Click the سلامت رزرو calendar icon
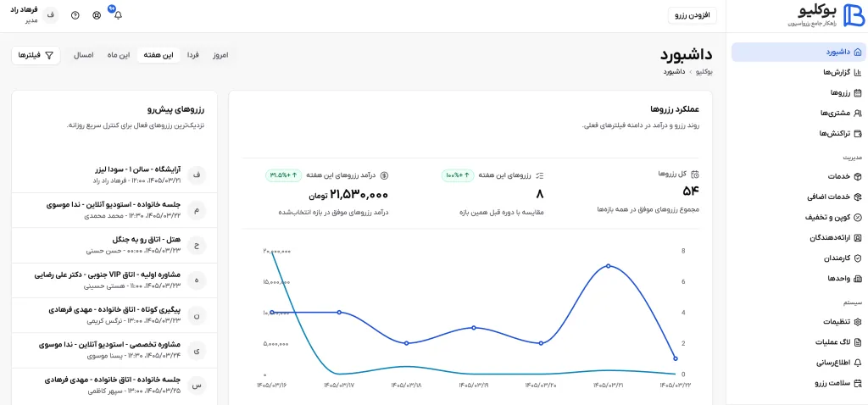This screenshot has width=868, height=405. point(858,383)
